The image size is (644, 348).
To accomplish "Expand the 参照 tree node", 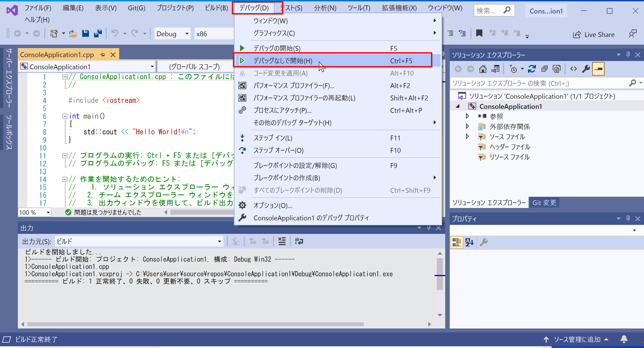I will click(x=467, y=116).
